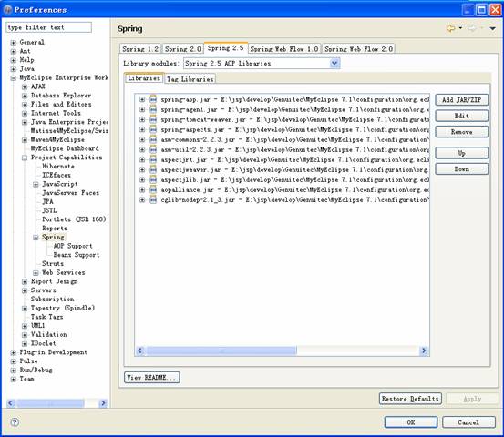Click the jar icon of asm-util-2.2.3.jar
The image size is (504, 437).
(x=153, y=149)
